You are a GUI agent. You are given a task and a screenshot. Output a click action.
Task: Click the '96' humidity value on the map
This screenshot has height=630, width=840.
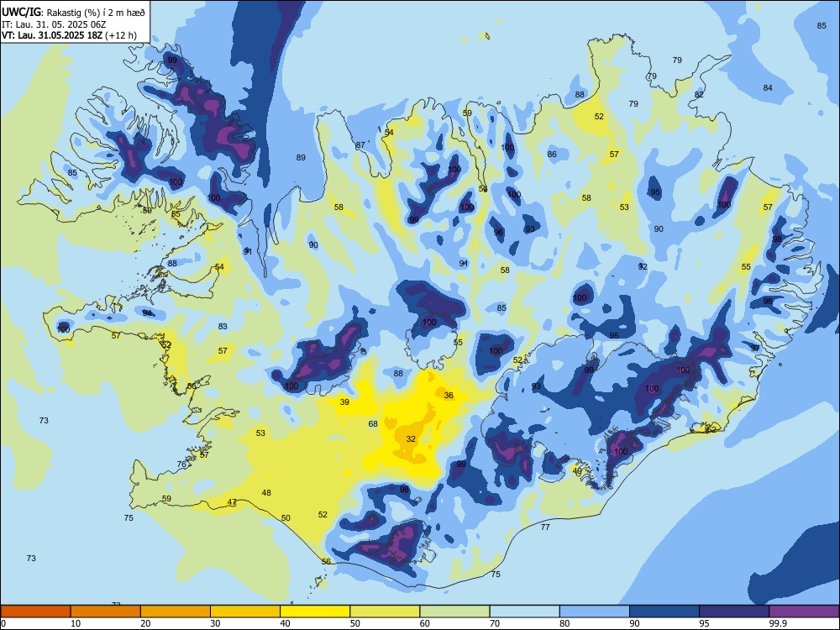tap(499, 233)
